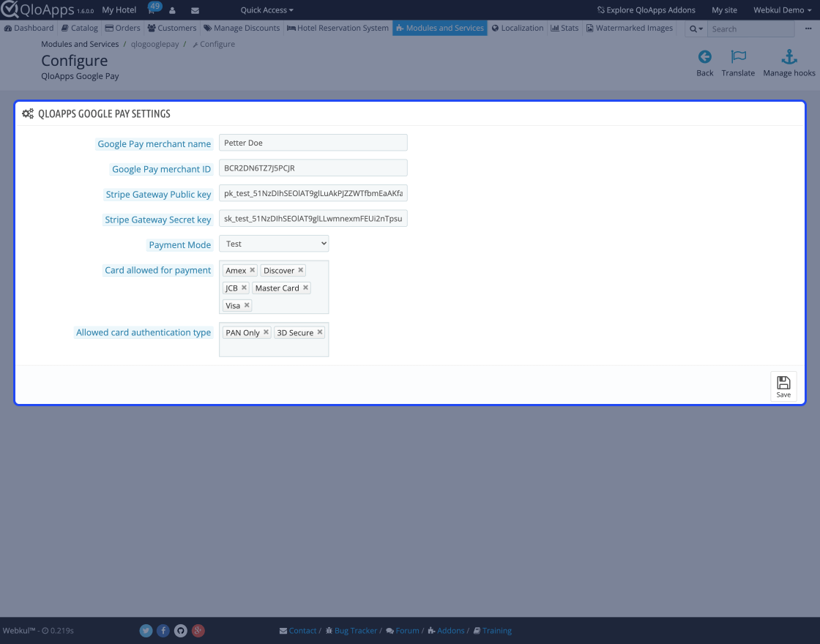Image resolution: width=820 pixels, height=644 pixels.
Task: Remove the JCB card tag
Action: pyautogui.click(x=244, y=288)
